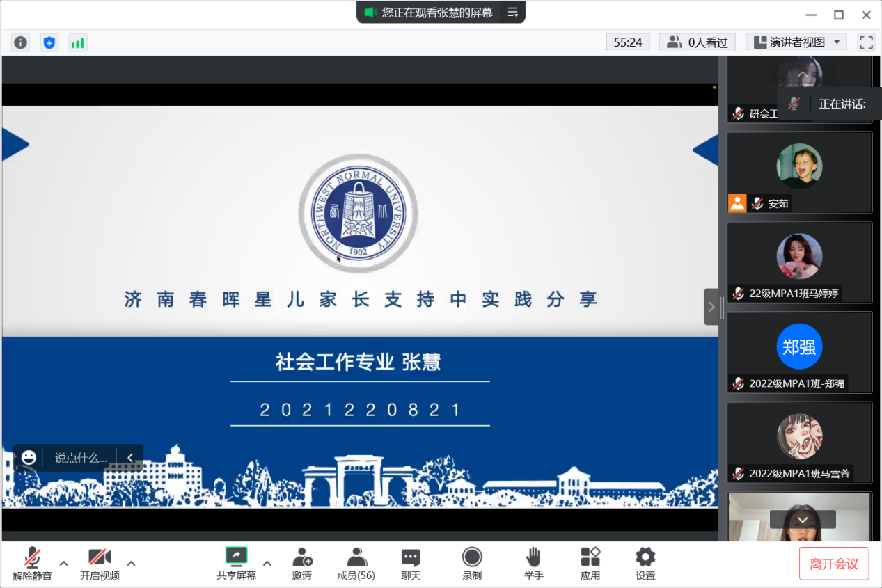Select participant 郑强 video thumbnail
This screenshot has width=882, height=588.
coord(799,351)
